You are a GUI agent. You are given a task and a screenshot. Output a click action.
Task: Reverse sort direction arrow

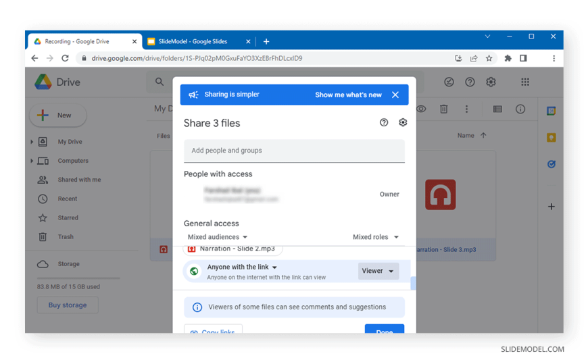point(483,135)
